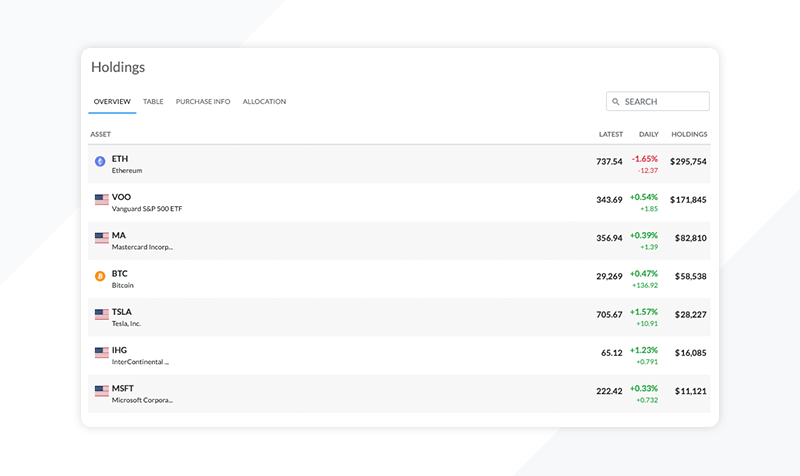Click the Ethereum coin icon
This screenshot has height=476, width=800.
(100, 161)
